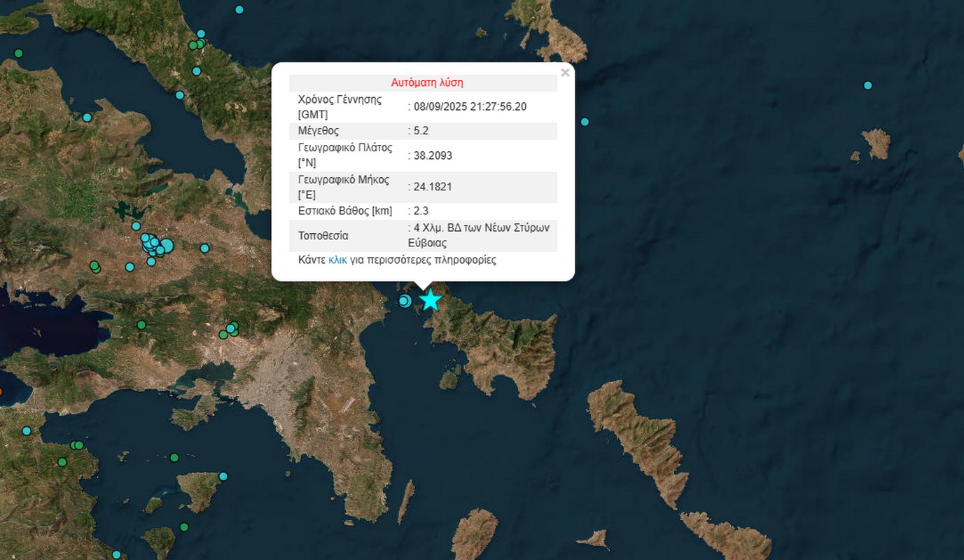
Task: Click the lone cyan marker in the far upper-right sea
Action: (x=868, y=85)
